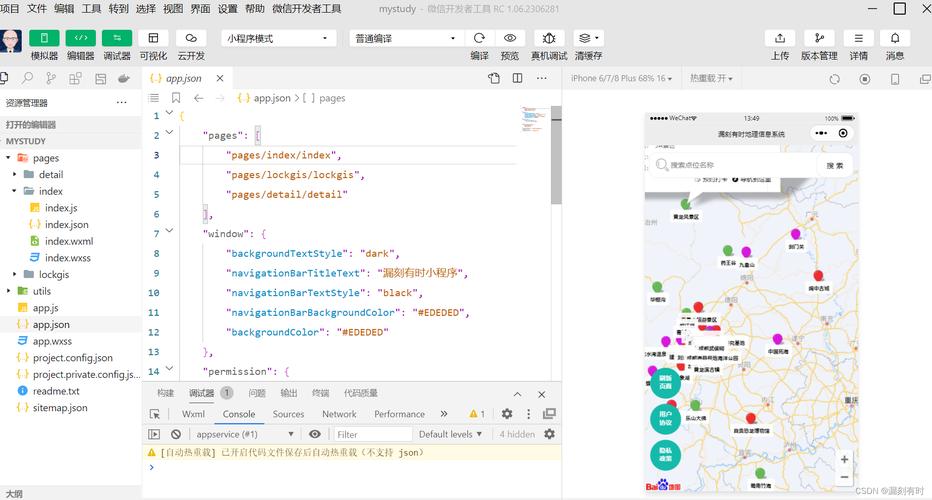Open editor more actions ellipsis
This screenshot has width=932, height=500.
541,78
